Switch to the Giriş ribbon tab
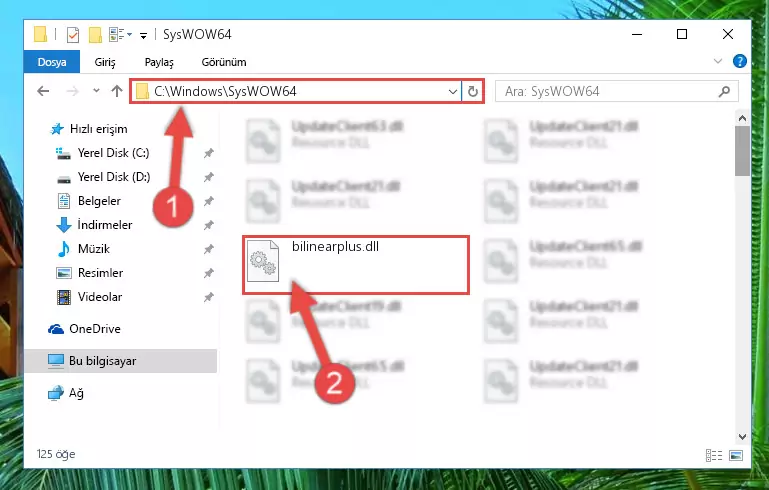769x490 pixels. point(105,62)
